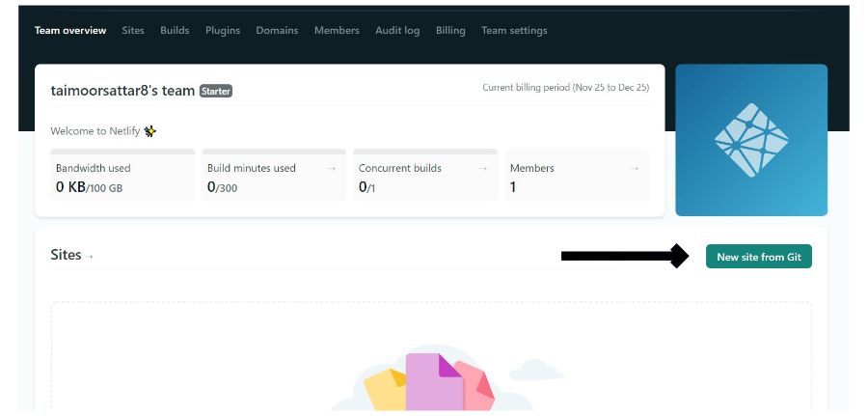Image resolution: width=868 pixels, height=416 pixels.
Task: Open the Billing tab
Action: (450, 31)
